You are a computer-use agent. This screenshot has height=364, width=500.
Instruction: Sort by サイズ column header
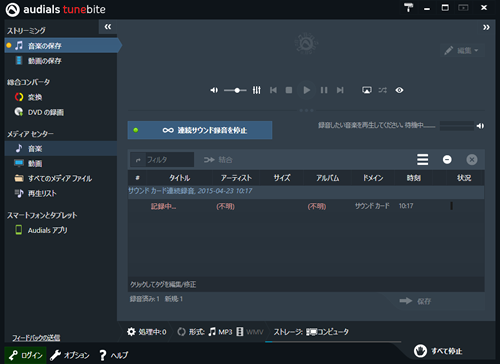click(x=282, y=178)
